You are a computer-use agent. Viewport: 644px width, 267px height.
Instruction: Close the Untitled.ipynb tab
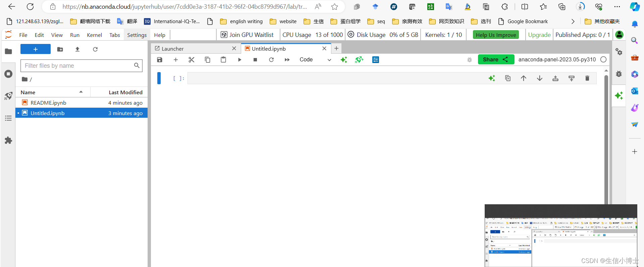pyautogui.click(x=324, y=48)
